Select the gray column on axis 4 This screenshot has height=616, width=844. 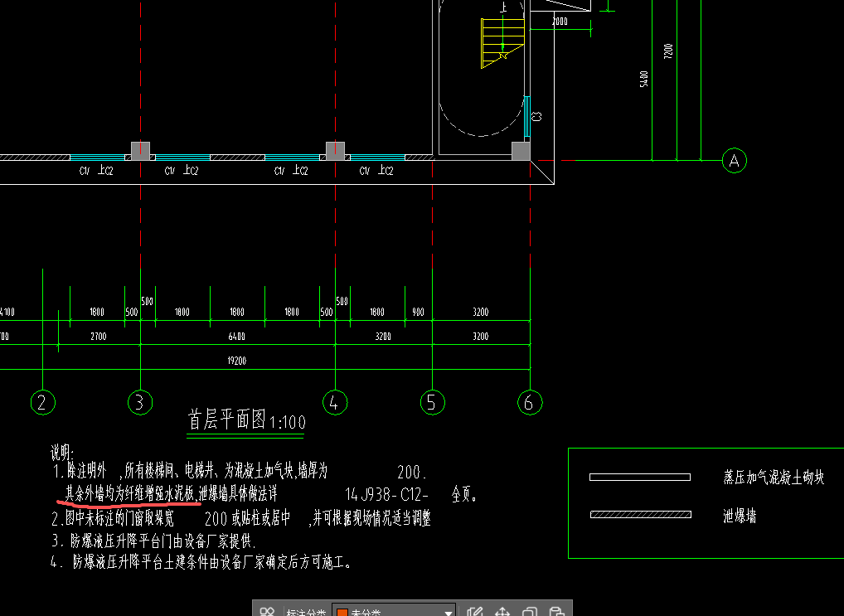pyautogui.click(x=335, y=152)
